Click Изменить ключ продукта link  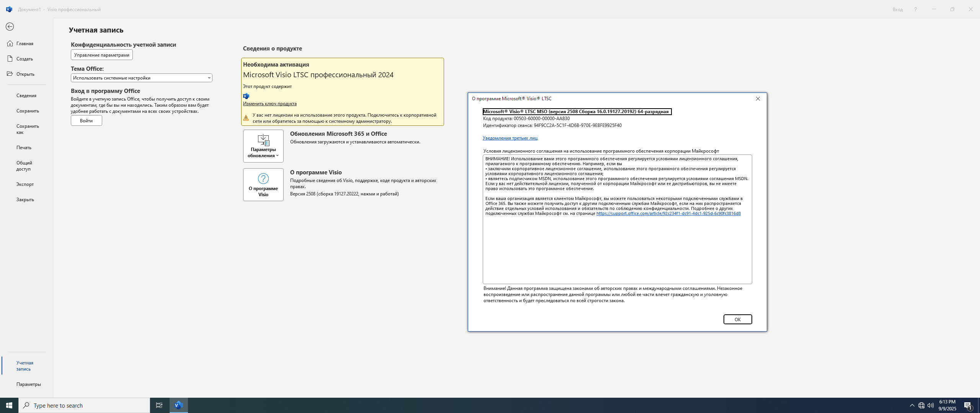pos(270,104)
